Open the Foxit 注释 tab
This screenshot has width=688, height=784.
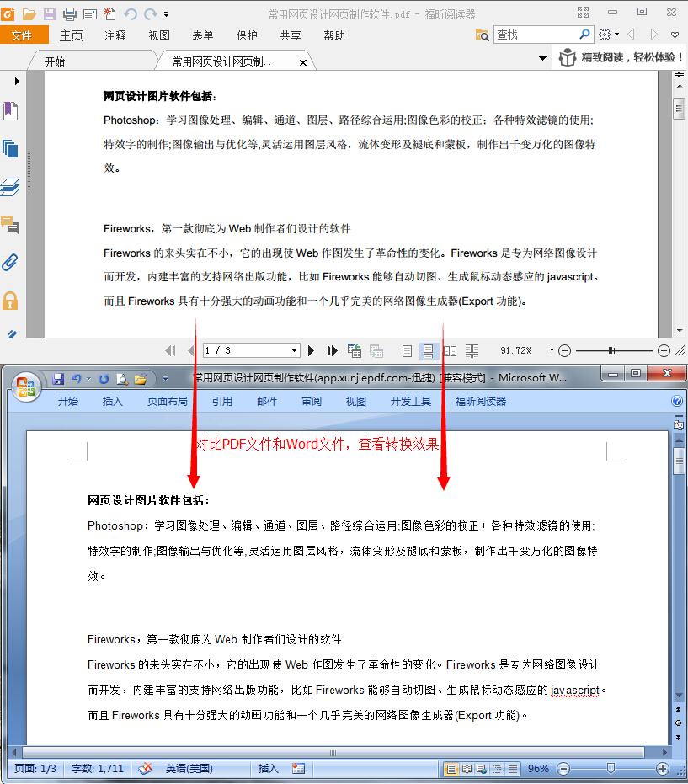115,35
